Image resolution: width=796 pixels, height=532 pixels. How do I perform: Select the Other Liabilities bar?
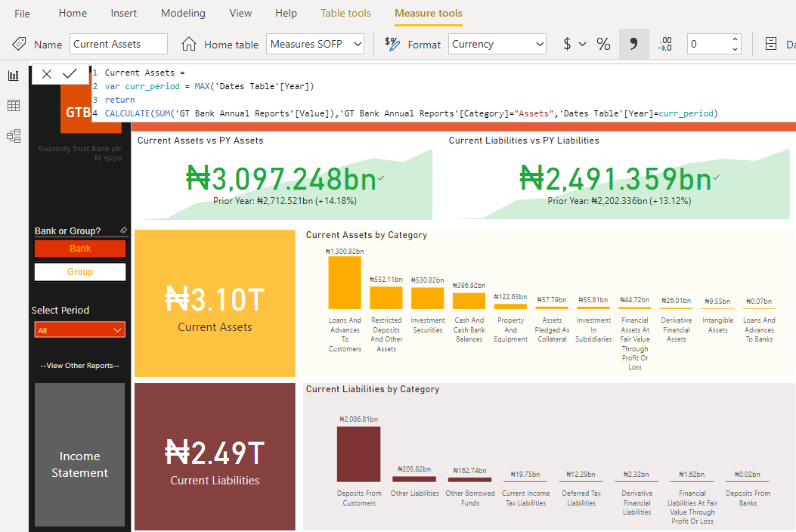(x=414, y=479)
